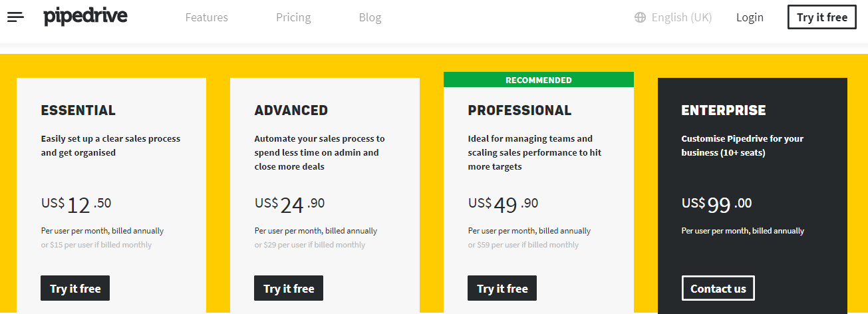This screenshot has height=314, width=868.
Task: Click the Enterprise plan heading
Action: tap(724, 110)
